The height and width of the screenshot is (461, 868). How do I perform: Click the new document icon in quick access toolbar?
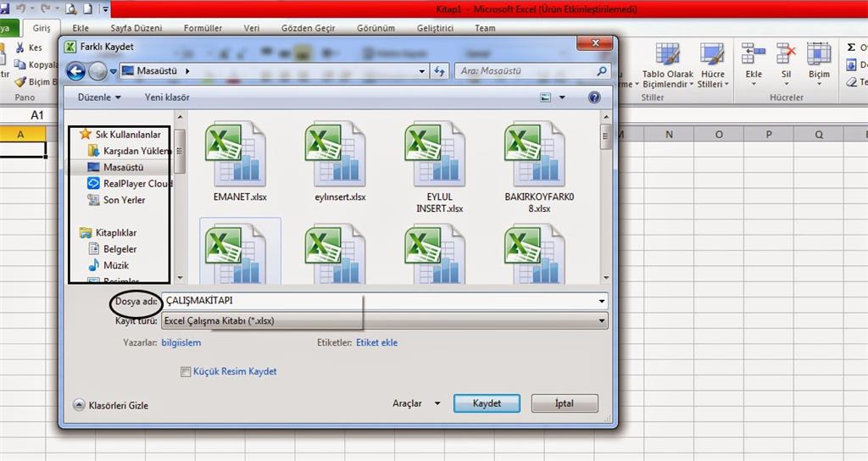pyautogui.click(x=88, y=8)
